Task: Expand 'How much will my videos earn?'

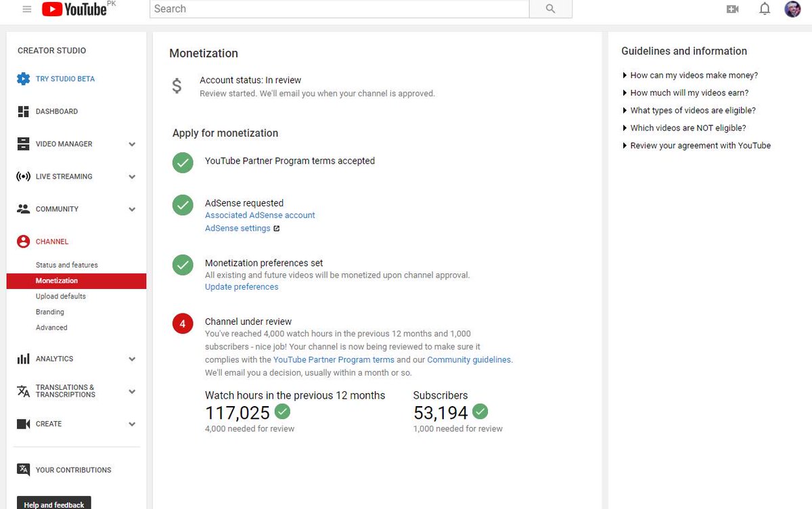Action: click(x=685, y=93)
